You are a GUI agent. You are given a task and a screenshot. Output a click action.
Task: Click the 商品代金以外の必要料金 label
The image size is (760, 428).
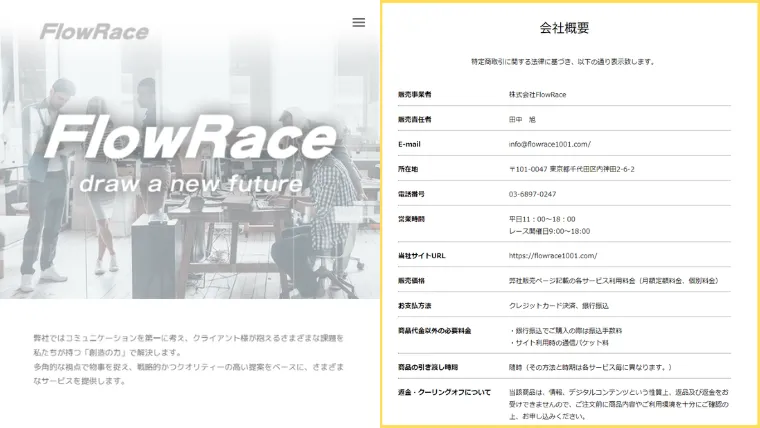pyautogui.click(x=434, y=331)
